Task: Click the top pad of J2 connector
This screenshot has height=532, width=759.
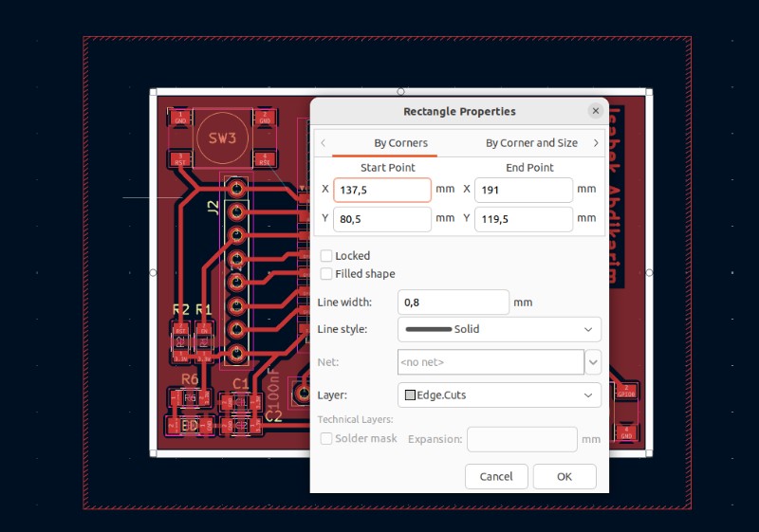Action: 236,188
